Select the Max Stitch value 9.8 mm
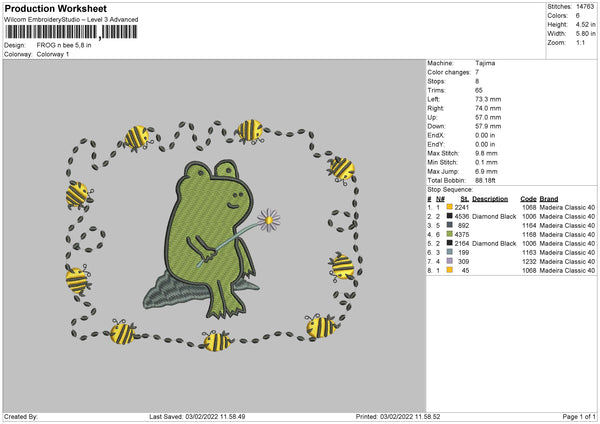Screen dimensions: 600x424 [486, 153]
